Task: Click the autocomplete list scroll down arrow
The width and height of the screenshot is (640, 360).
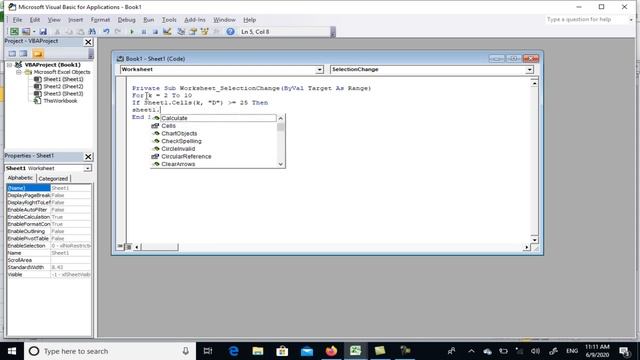Action: point(280,164)
